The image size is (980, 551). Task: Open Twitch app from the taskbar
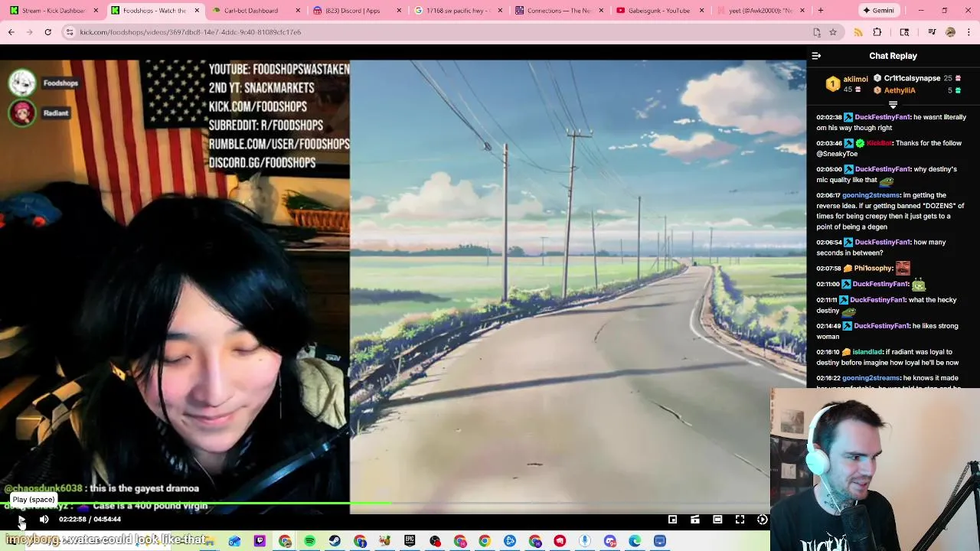pyautogui.click(x=260, y=541)
